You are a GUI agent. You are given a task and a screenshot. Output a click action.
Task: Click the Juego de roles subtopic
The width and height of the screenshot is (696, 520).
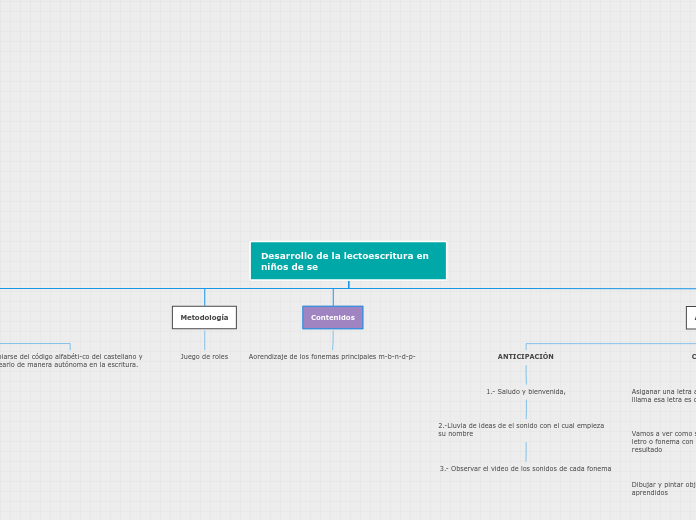(204, 357)
